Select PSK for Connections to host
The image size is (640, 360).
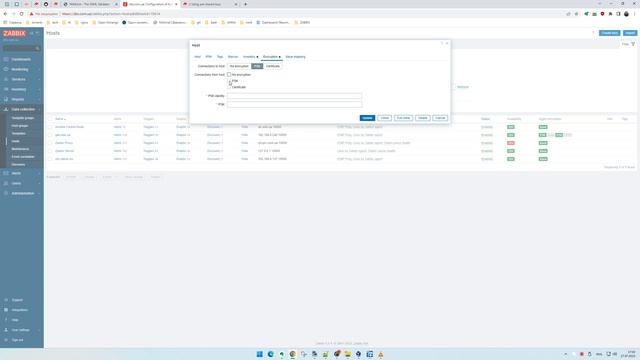pyautogui.click(x=257, y=66)
